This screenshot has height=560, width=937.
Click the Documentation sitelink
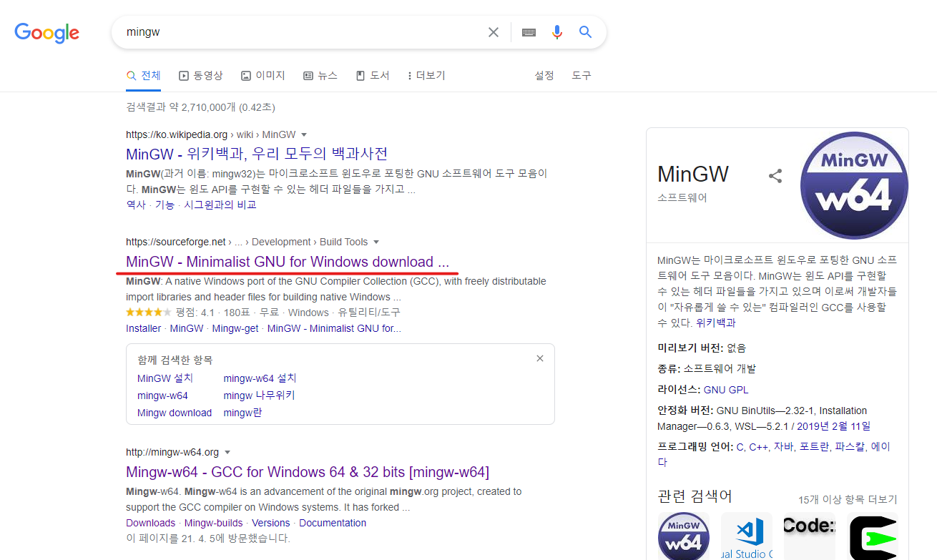coord(333,523)
